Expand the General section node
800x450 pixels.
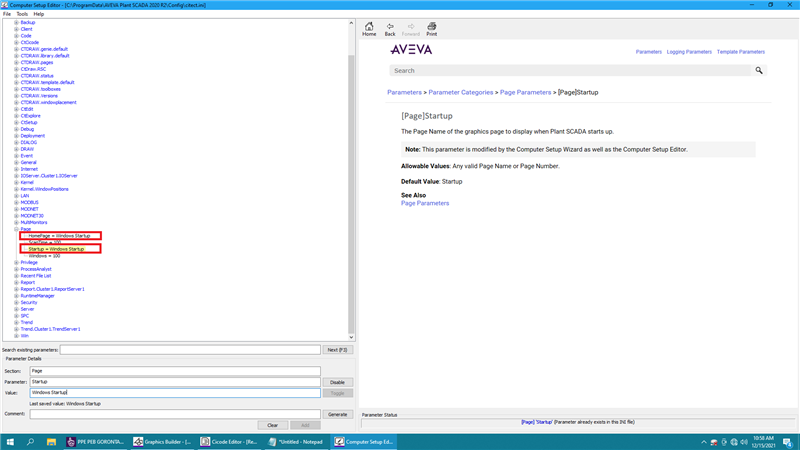click(x=16, y=162)
